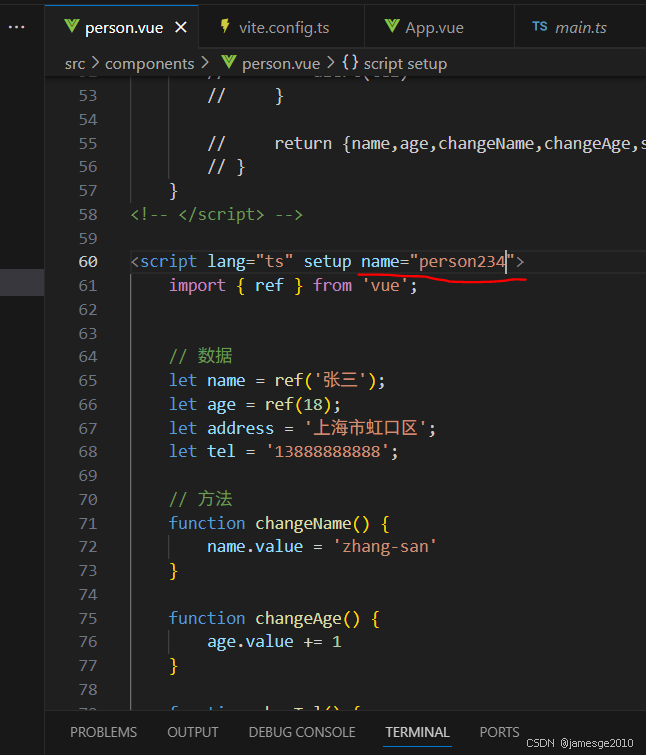Open the PROBLEMS panel tab
The width and height of the screenshot is (646, 755).
pos(103,732)
